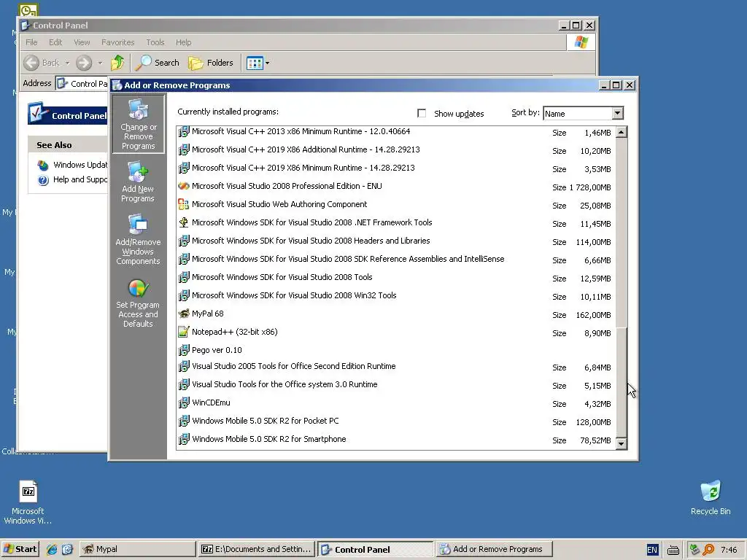Open the Favorites menu in Control Panel
The width and height of the screenshot is (747, 560).
[x=117, y=42]
